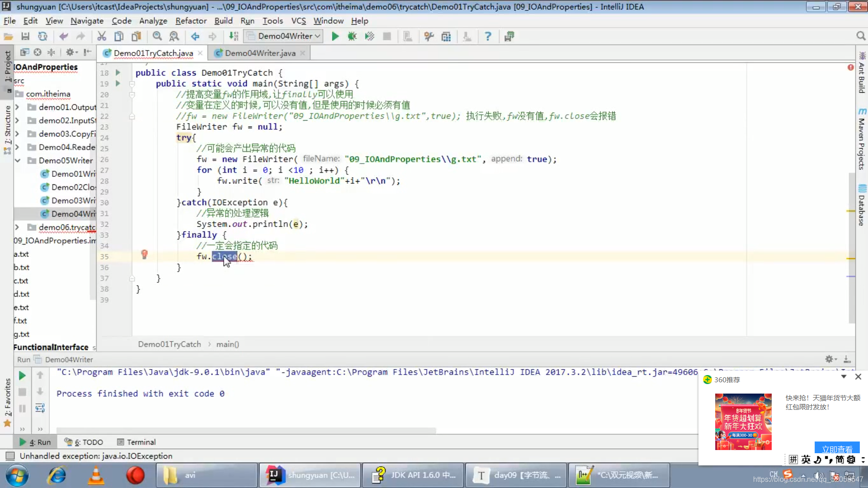Screen dimensions: 868x488
Task: Click the Debug bug icon
Action: coord(352,36)
